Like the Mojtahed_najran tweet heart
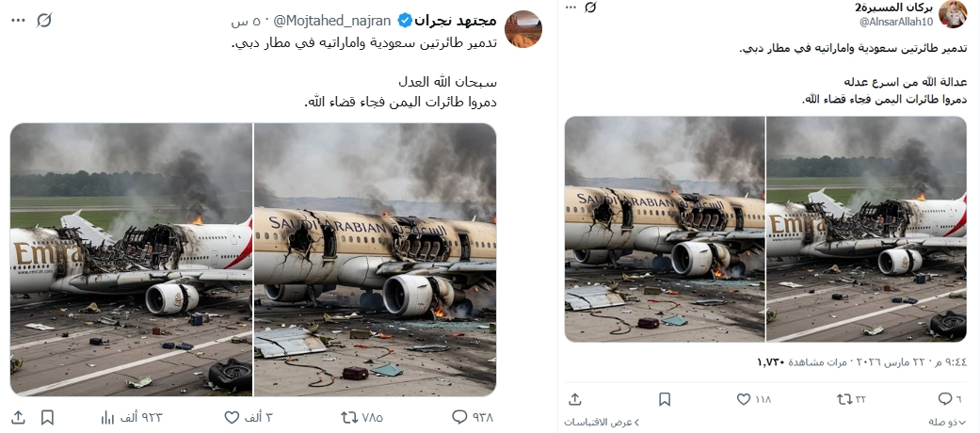The width and height of the screenshot is (980, 433). (232, 417)
